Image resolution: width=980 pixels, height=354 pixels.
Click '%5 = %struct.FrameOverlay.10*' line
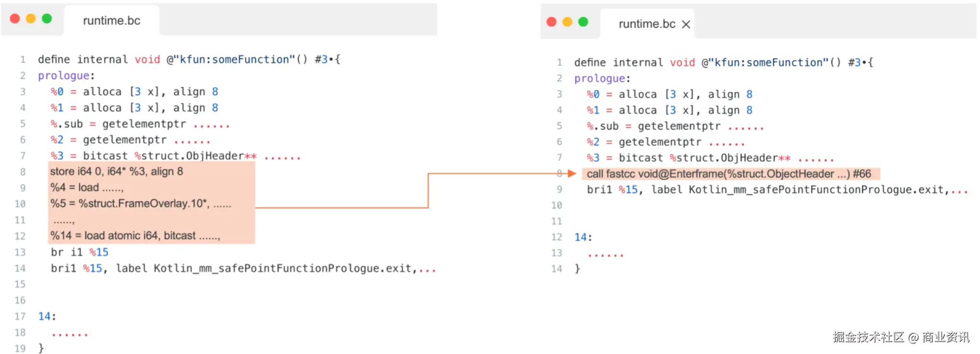click(x=140, y=204)
